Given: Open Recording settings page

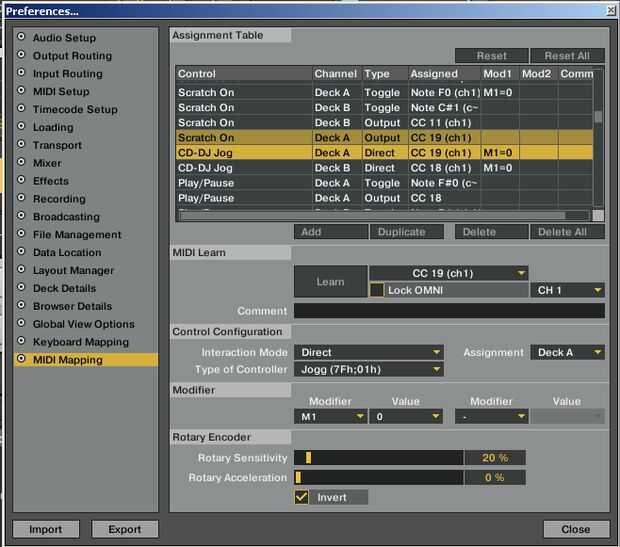Looking at the screenshot, I should [59, 199].
